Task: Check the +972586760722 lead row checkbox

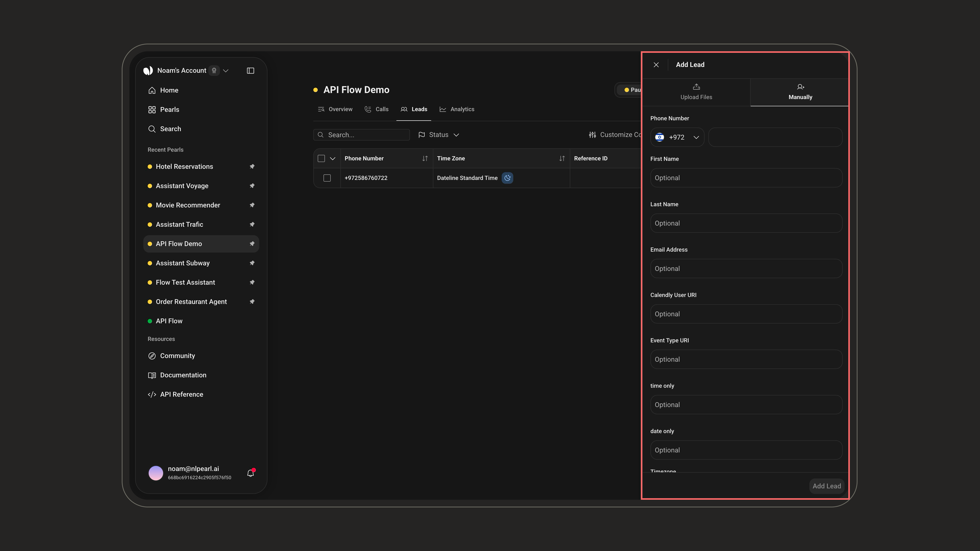Action: (327, 178)
